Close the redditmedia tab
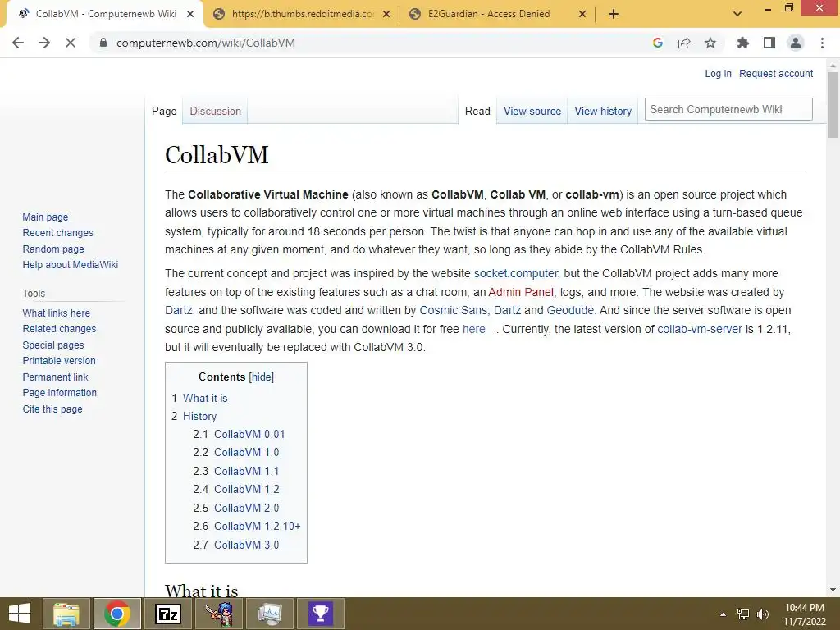Viewport: 840px width, 630px height. point(386,14)
